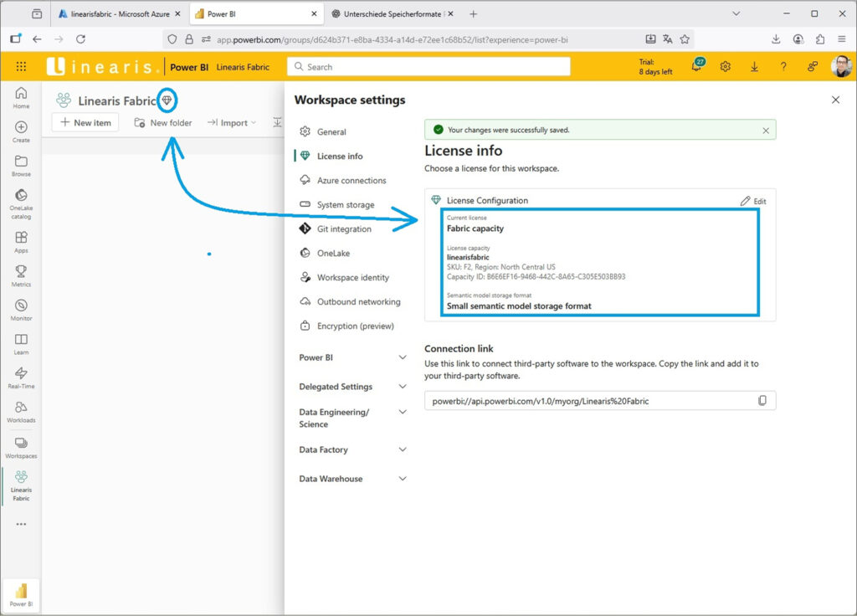Open Workspaces in the left sidebar
The image size is (857, 616).
click(21, 448)
